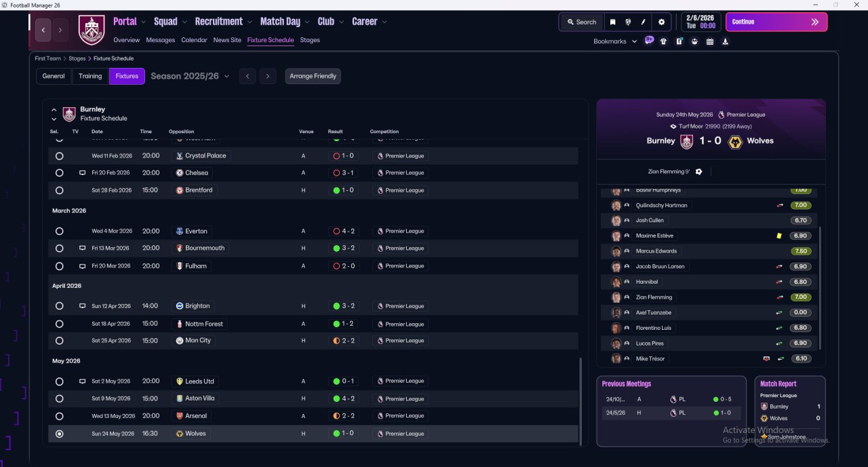Switch to the Training tab
868x467 pixels.
click(x=90, y=76)
